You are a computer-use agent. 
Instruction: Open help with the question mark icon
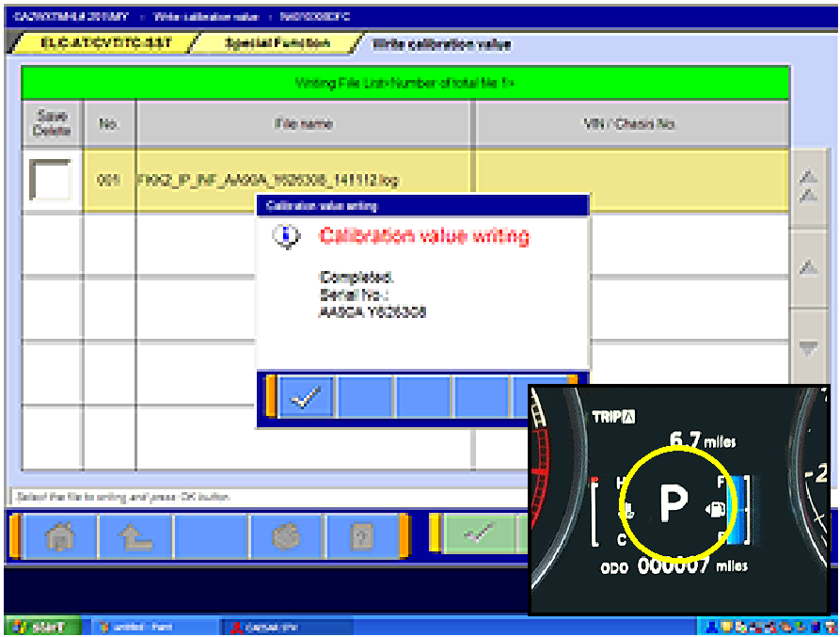point(362,537)
